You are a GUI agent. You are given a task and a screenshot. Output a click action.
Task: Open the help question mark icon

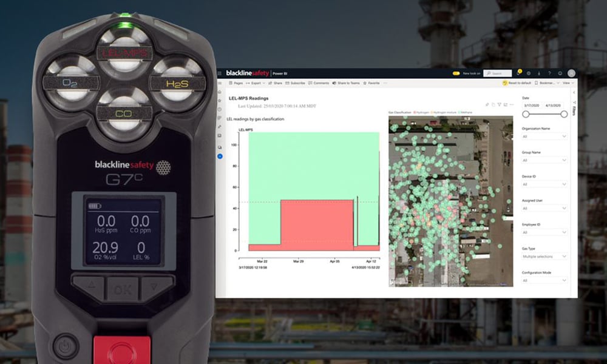(549, 73)
